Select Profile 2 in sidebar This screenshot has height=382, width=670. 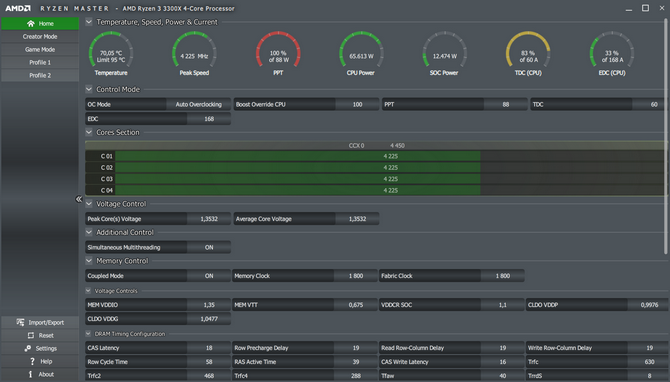(x=40, y=75)
